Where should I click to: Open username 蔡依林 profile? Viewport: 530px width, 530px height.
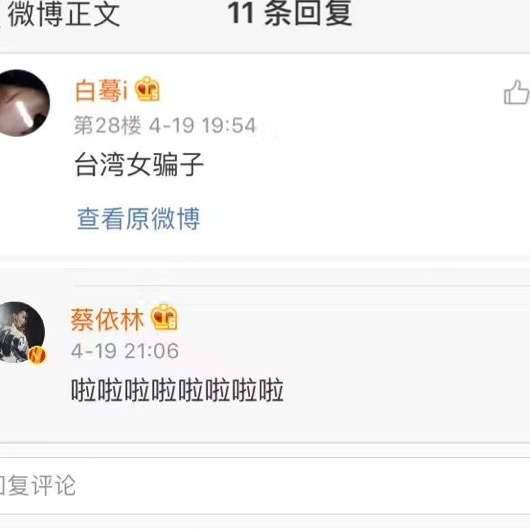[x=107, y=319]
